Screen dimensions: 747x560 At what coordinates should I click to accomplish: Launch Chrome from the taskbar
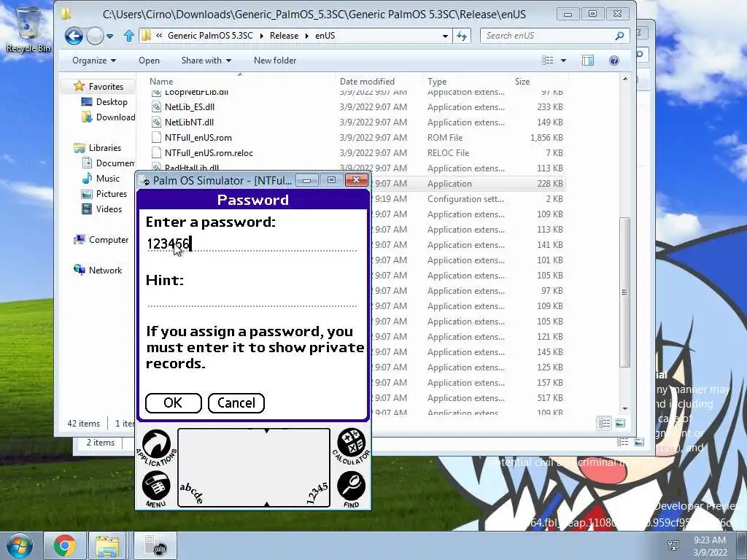[65, 545]
